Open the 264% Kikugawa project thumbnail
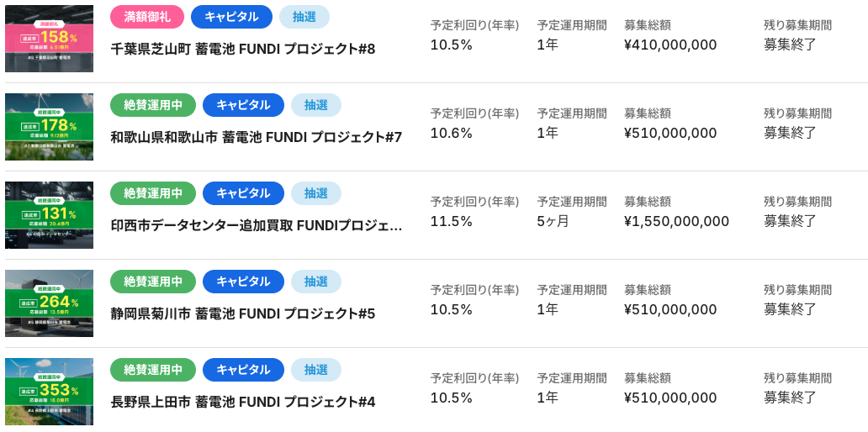 pyautogui.click(x=49, y=303)
